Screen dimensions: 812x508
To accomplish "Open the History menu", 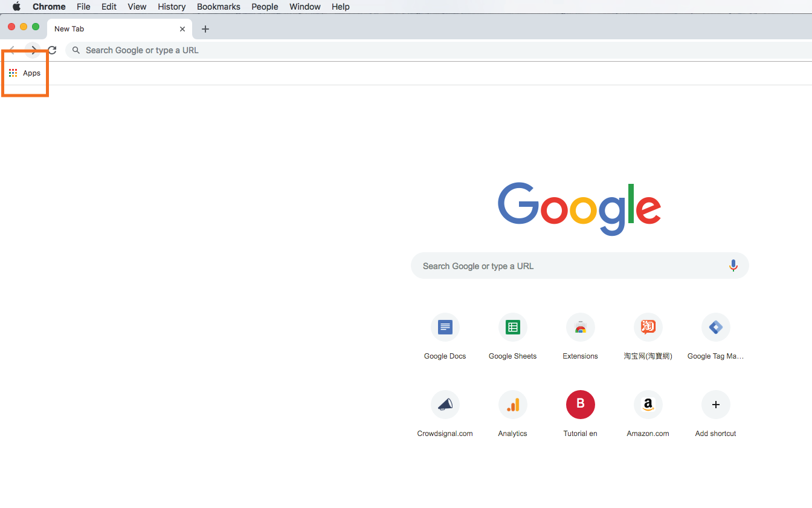I will 172,7.
